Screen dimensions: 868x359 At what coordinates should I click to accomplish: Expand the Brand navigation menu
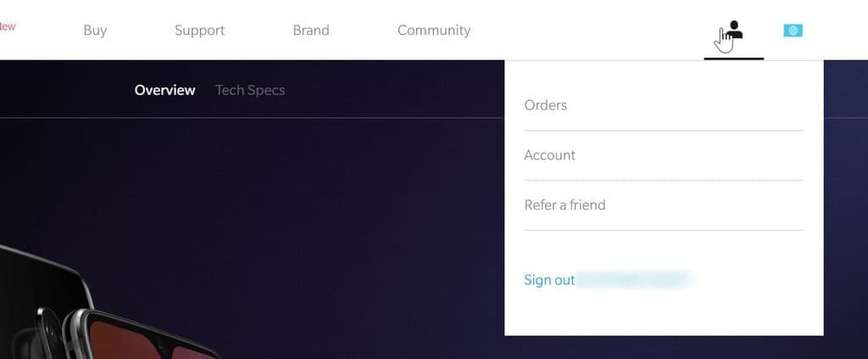[311, 30]
